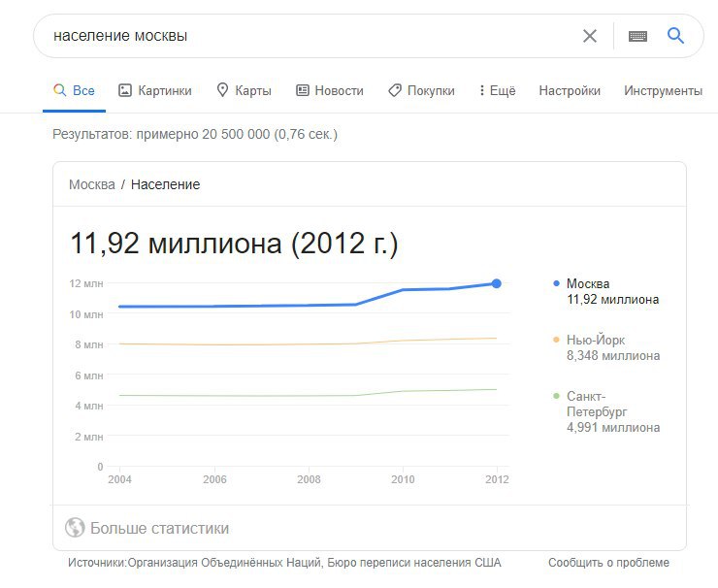This screenshot has width=718, height=588.
Task: Click the blue legend dot for Москва
Action: coord(556,283)
